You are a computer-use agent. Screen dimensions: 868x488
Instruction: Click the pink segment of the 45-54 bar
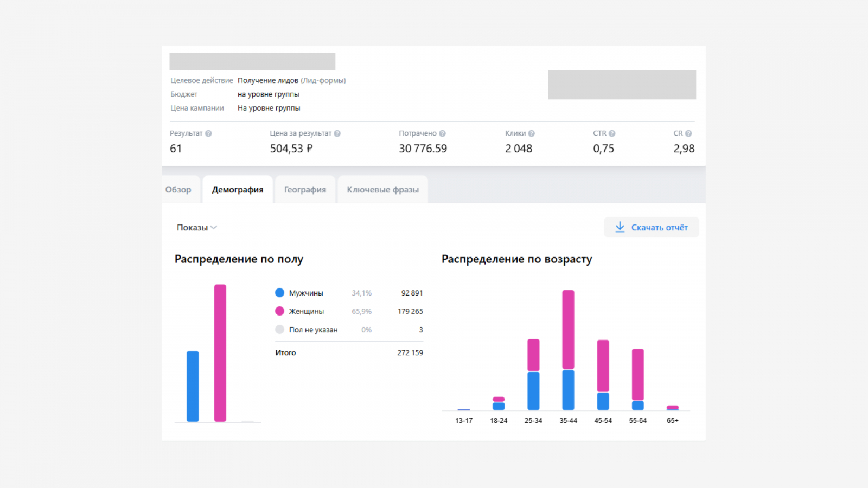[603, 366]
